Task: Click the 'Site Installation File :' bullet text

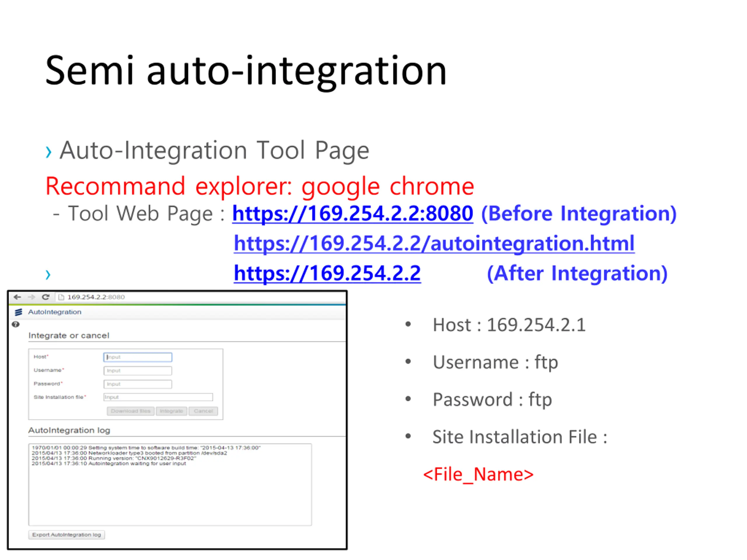Action: tap(520, 437)
